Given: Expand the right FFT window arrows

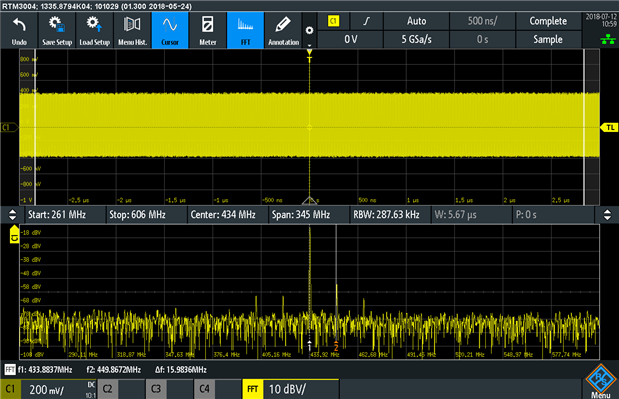Looking at the screenshot, I should click(x=607, y=215).
